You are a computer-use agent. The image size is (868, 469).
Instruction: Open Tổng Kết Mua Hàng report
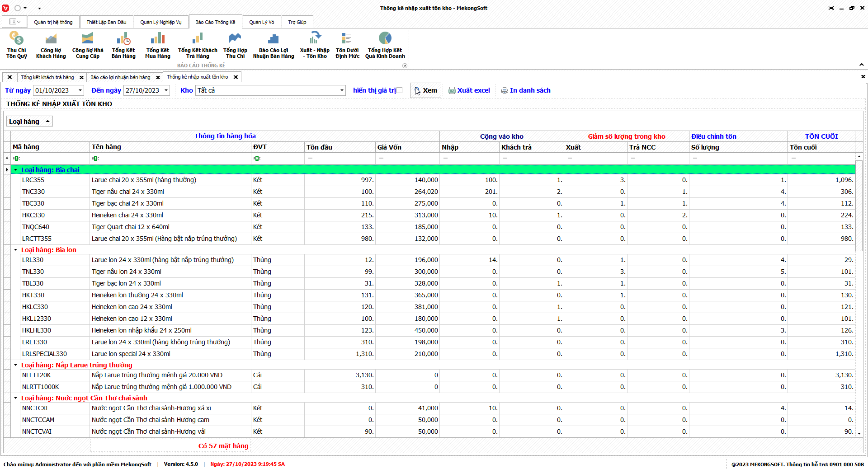point(157,45)
